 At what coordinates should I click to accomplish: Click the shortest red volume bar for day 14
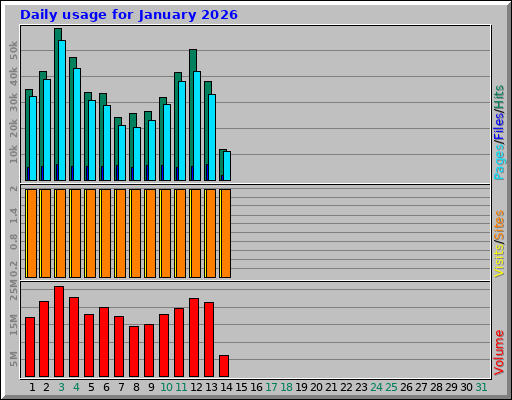pyautogui.click(x=224, y=366)
